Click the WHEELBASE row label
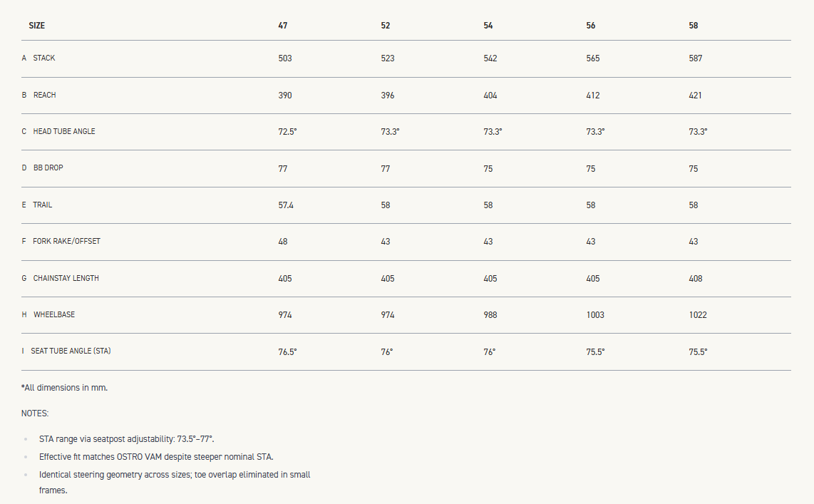Image resolution: width=814 pixels, height=504 pixels. [53, 315]
